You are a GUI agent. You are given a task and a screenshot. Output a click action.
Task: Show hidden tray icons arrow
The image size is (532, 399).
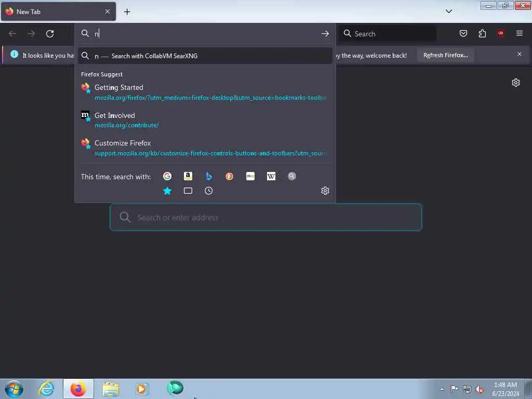pyautogui.click(x=442, y=389)
